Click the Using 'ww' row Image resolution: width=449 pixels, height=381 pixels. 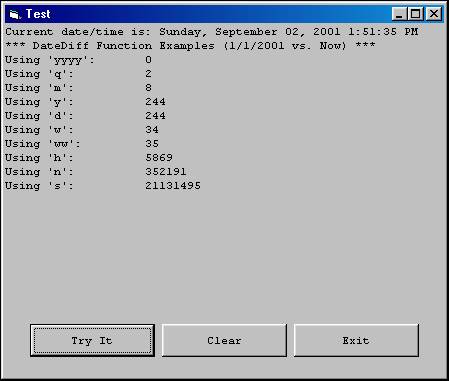click(x=82, y=144)
